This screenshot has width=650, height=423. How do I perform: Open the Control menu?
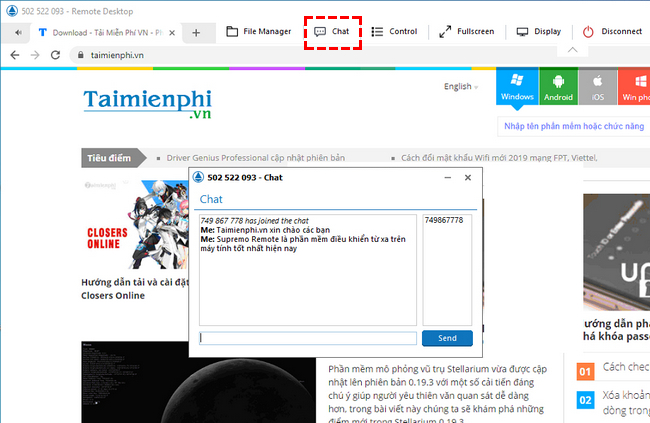click(x=394, y=32)
